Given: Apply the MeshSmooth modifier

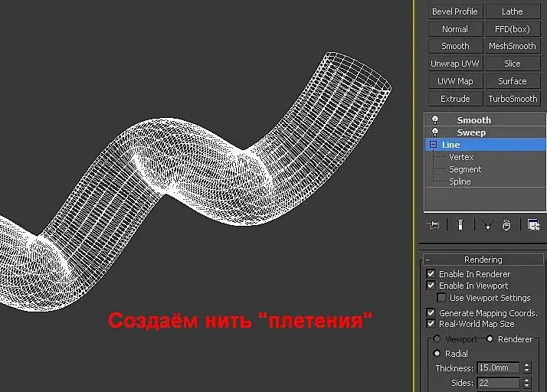Looking at the screenshot, I should click(513, 46).
